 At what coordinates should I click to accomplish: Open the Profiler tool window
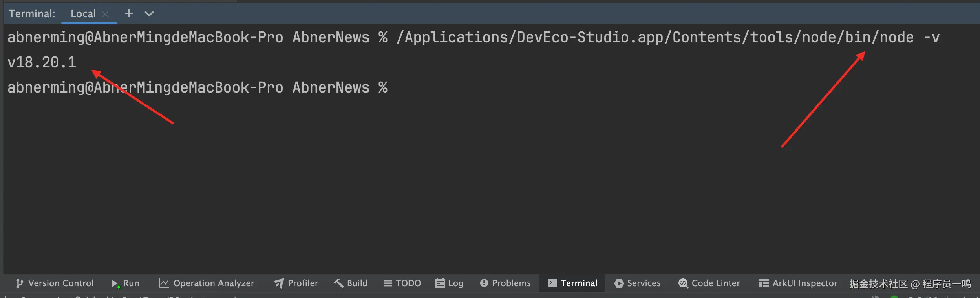(296, 283)
